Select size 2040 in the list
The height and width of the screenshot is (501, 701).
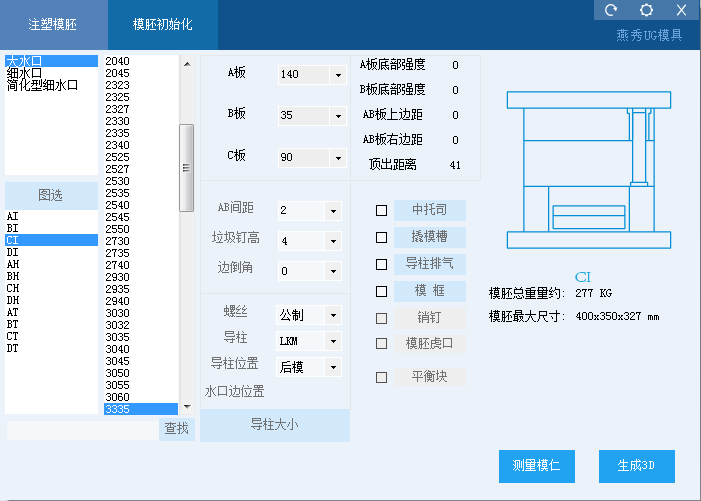(x=141, y=61)
